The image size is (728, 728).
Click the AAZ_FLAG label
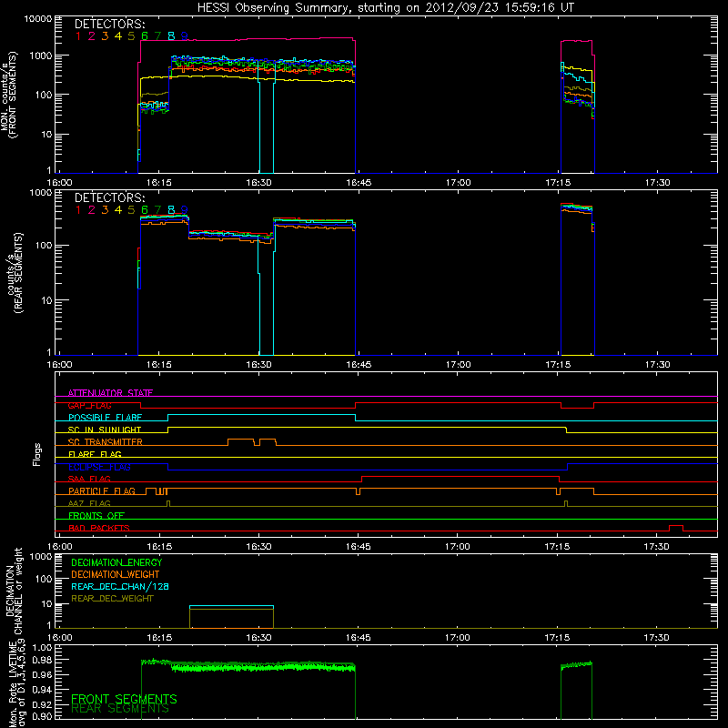(89, 504)
